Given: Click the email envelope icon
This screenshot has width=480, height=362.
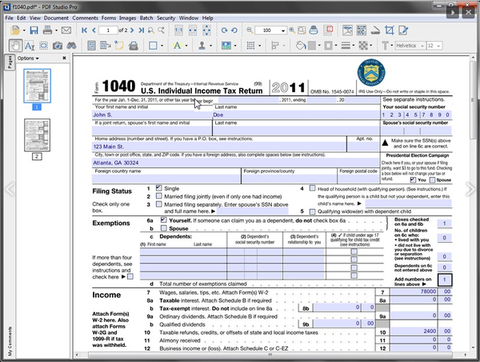Looking at the screenshot, I should [x=66, y=30].
